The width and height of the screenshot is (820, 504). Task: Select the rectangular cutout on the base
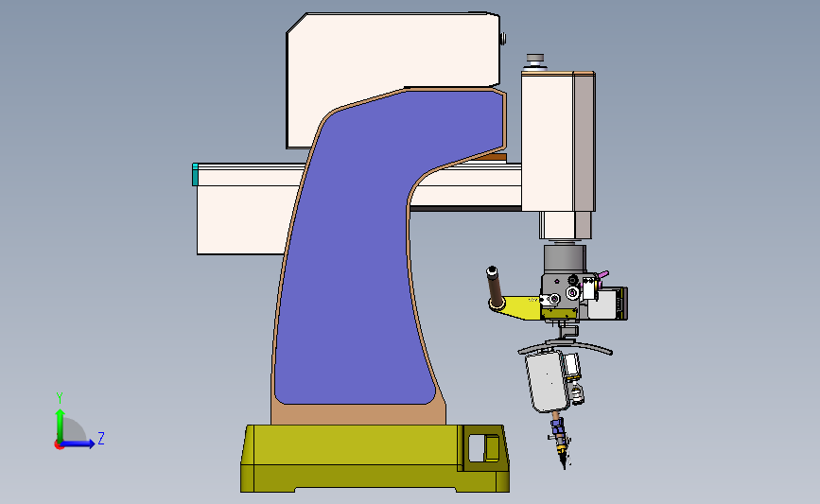484,448
